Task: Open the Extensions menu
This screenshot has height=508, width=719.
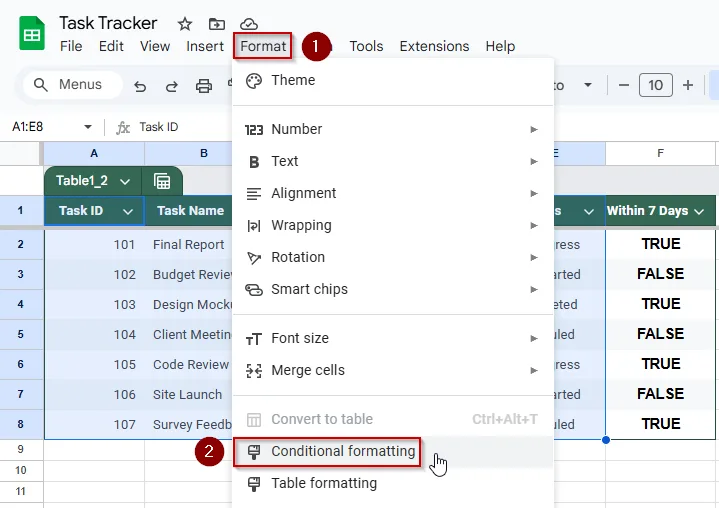Action: pyautogui.click(x=434, y=46)
